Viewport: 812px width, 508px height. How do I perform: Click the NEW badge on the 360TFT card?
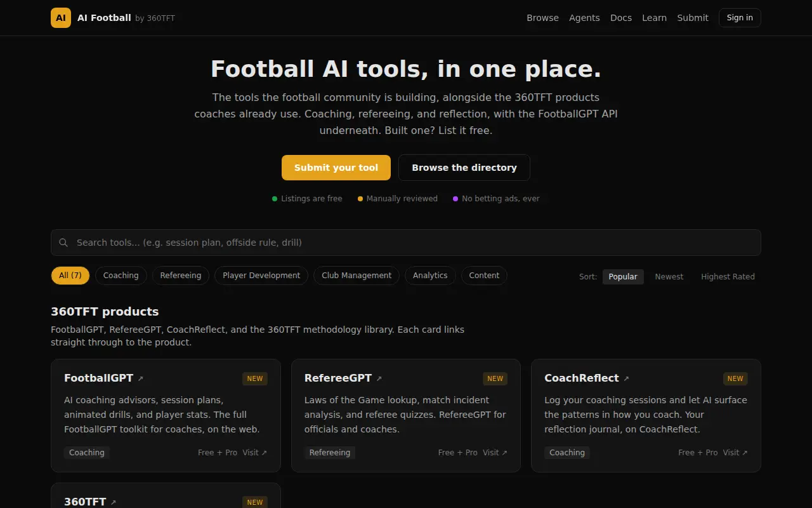click(x=255, y=502)
